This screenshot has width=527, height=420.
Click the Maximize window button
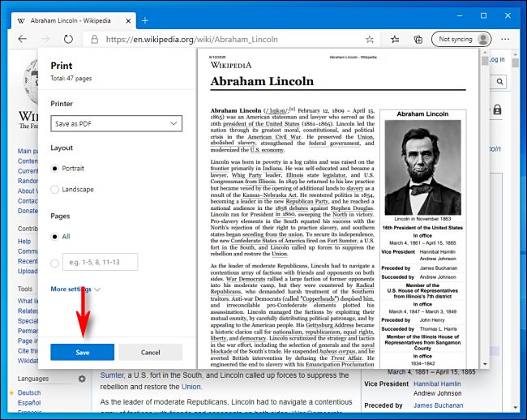[483, 15]
